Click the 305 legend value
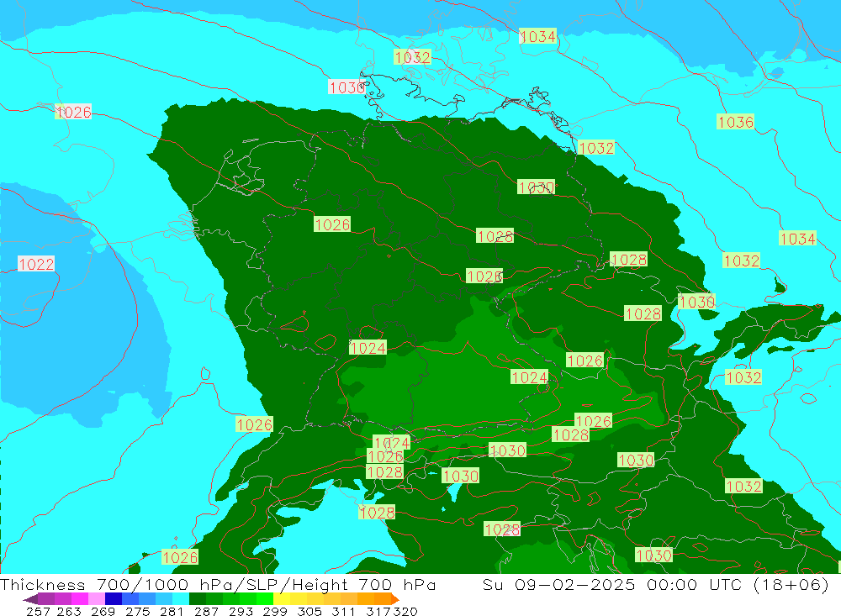The width and height of the screenshot is (841, 616). click(x=309, y=611)
